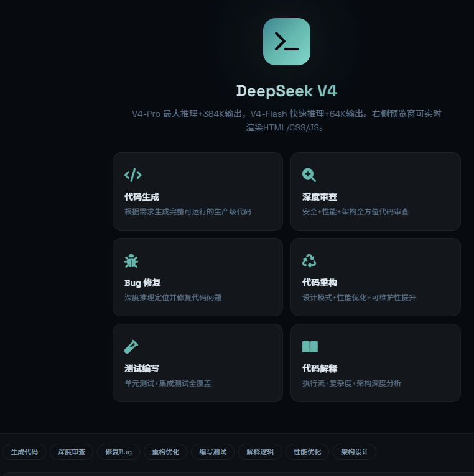Screen dimensions: 474x476
Task: Click text 安全+性能+架构全方位代码审查
Action: click(x=355, y=211)
